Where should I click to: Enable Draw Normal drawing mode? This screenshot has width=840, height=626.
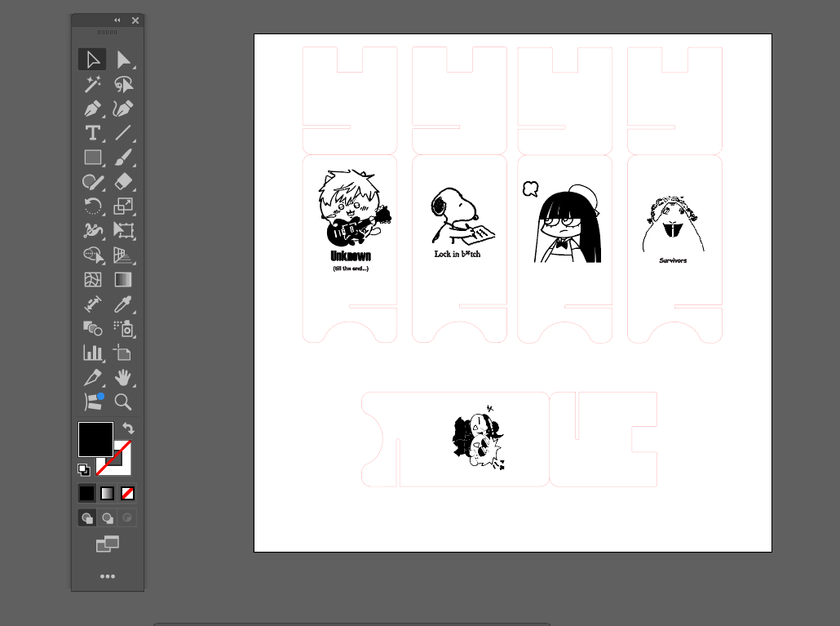86,517
